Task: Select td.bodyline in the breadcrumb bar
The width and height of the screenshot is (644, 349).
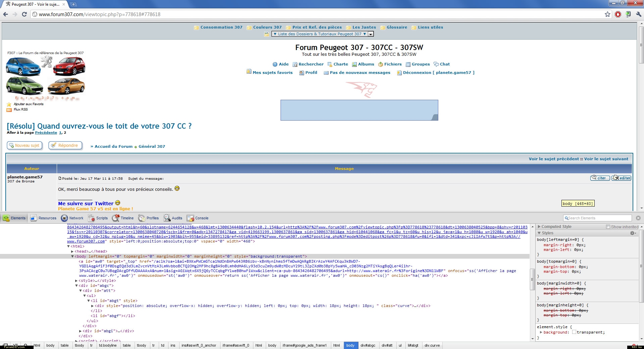Action: (108, 345)
